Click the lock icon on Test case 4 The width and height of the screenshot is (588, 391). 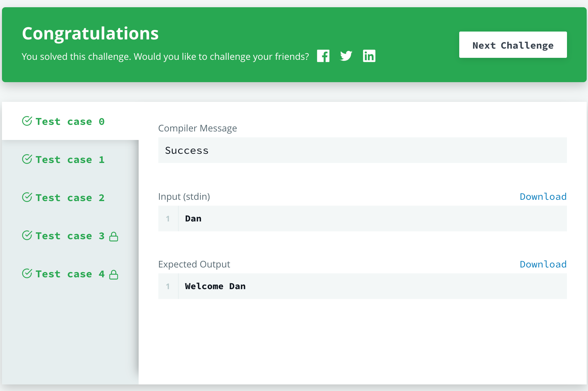(x=114, y=275)
